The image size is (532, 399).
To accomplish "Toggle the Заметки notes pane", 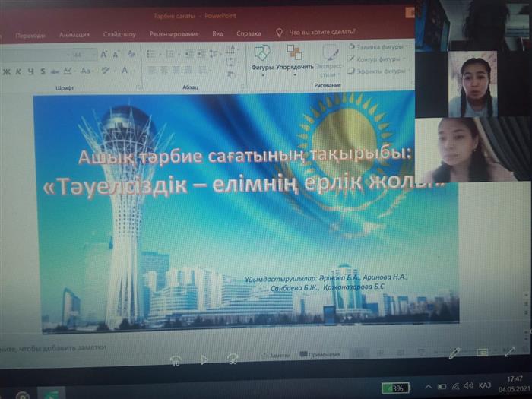I will (275, 355).
